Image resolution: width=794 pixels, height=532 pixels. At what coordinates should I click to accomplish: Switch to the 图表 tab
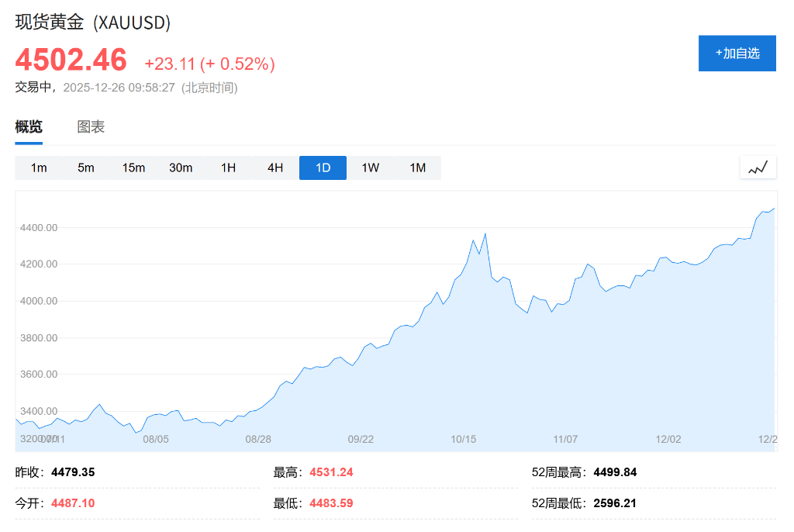click(x=91, y=127)
